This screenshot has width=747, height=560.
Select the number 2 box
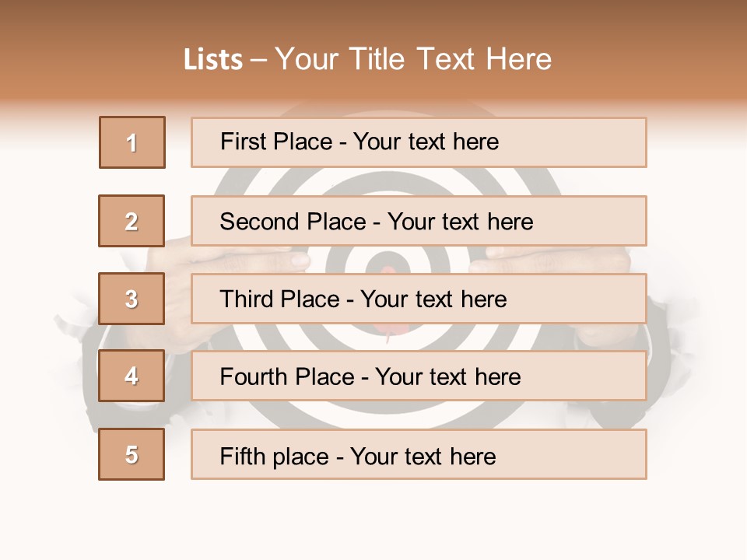[x=132, y=221]
